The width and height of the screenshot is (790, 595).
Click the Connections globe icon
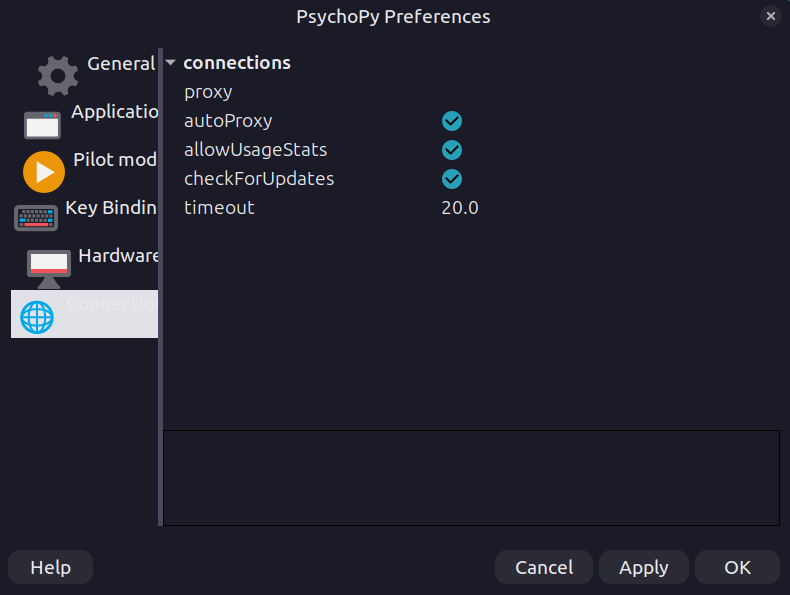click(37, 317)
